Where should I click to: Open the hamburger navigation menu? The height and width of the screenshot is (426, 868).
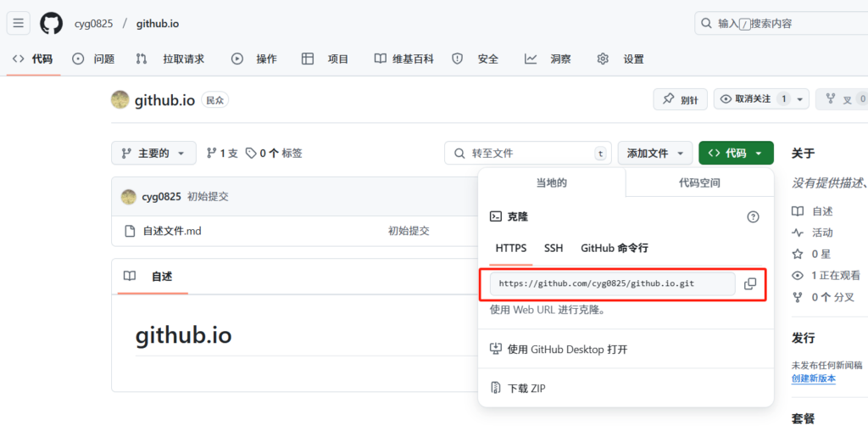click(x=19, y=23)
